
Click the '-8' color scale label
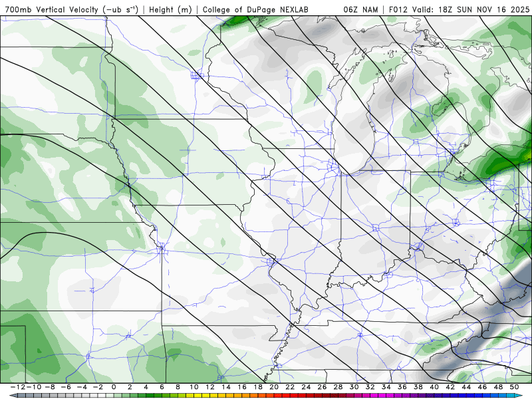click(x=51, y=387)
